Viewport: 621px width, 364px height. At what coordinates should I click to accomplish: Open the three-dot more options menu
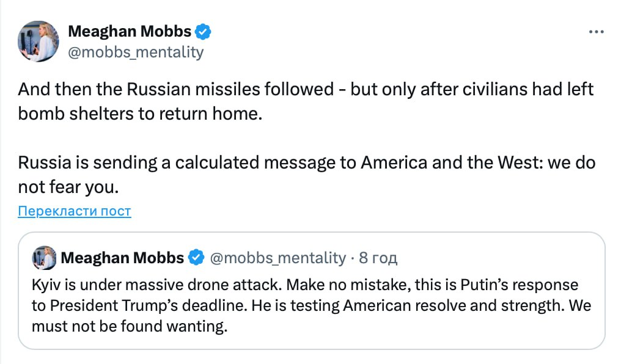pos(597,32)
